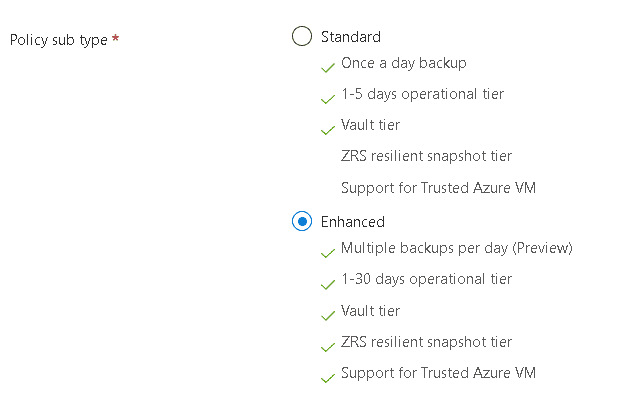Viewport: 639px width, 399px height.
Task: Click the 1-30 days operational tier text
Action: 426,279
